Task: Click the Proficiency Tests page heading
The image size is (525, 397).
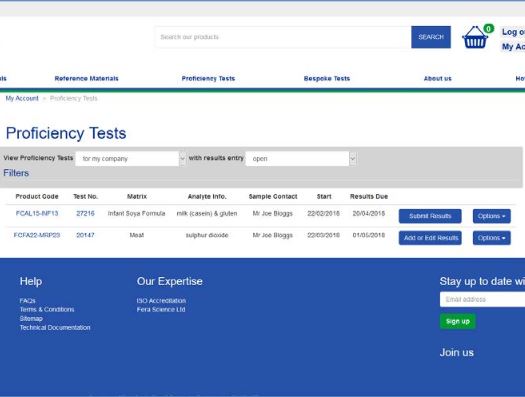Action: [x=66, y=133]
